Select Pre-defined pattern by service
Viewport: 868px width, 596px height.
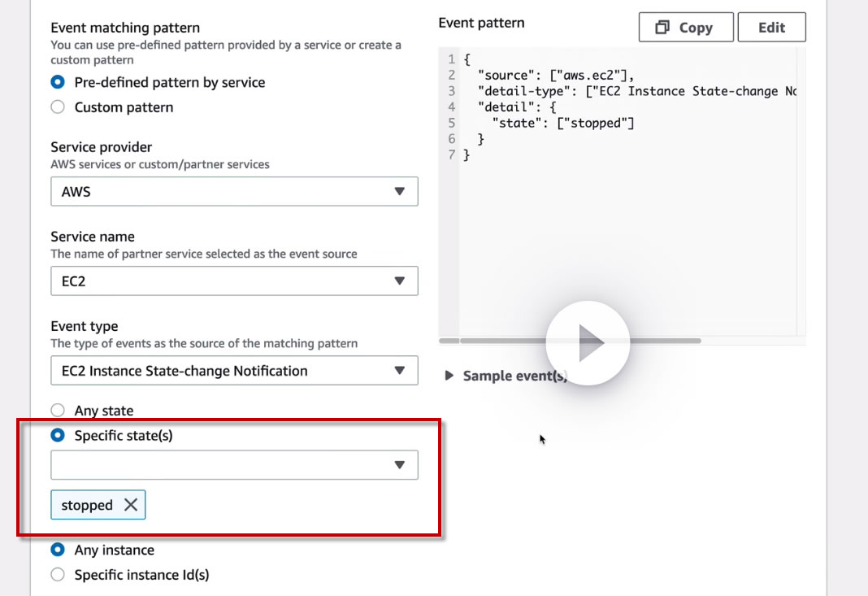[58, 82]
